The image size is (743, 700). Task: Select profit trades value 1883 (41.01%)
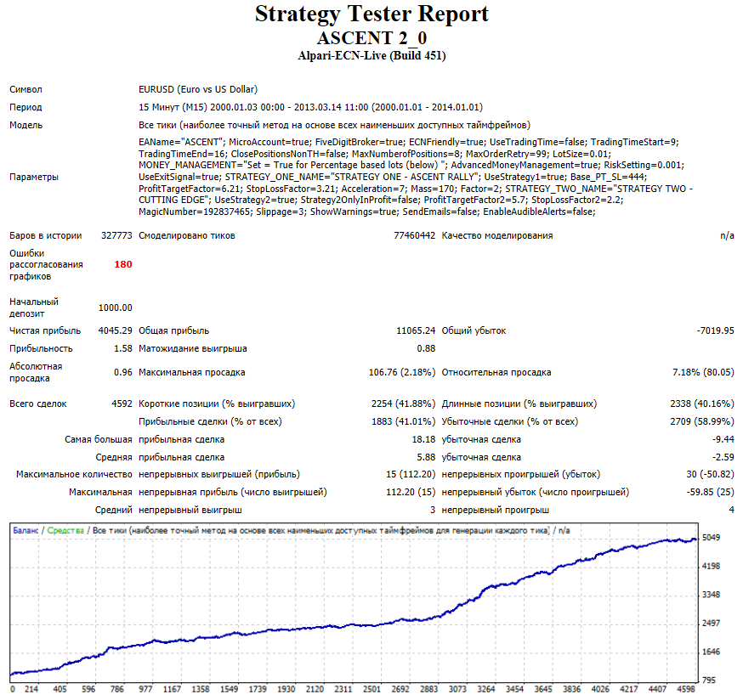pos(403,422)
